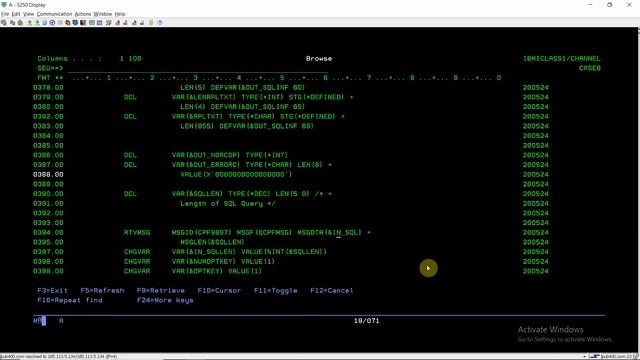640x360 pixels.
Task: Open the Help menu
Action: pos(120,14)
